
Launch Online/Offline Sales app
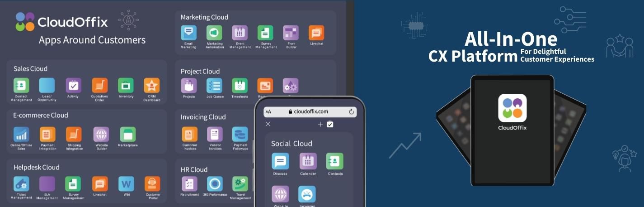coord(21,135)
